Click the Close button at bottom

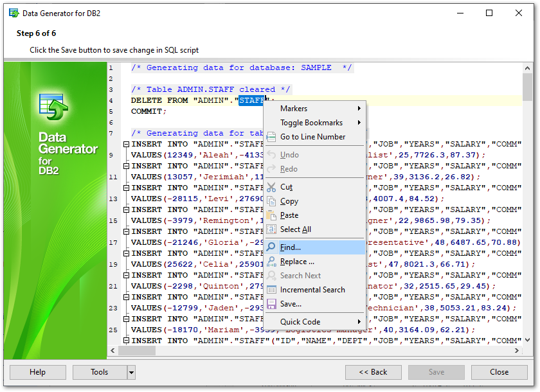500,372
